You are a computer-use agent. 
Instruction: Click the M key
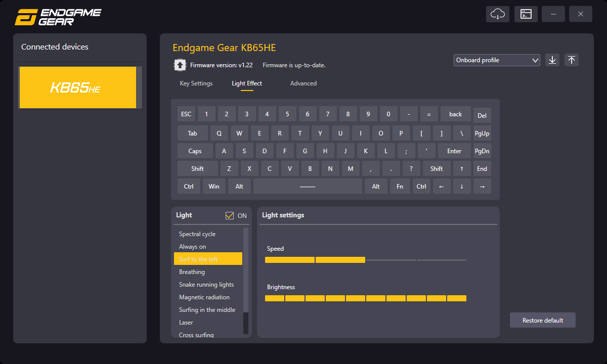(x=351, y=169)
